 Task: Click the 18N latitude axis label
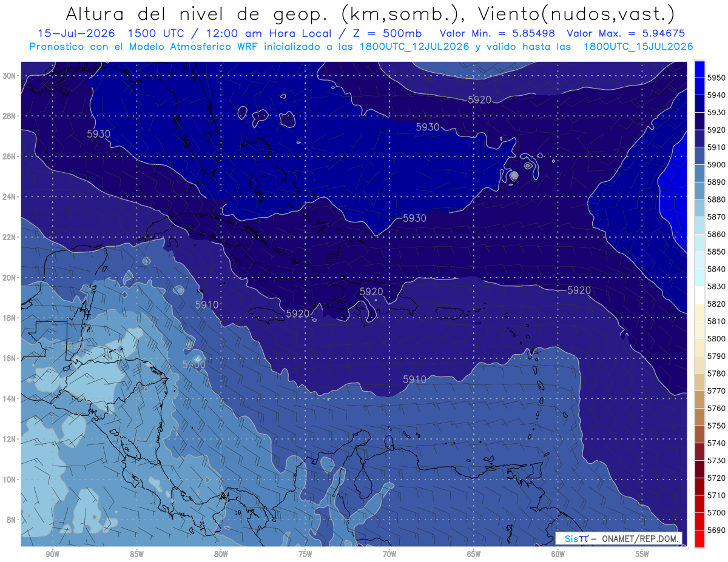point(9,318)
